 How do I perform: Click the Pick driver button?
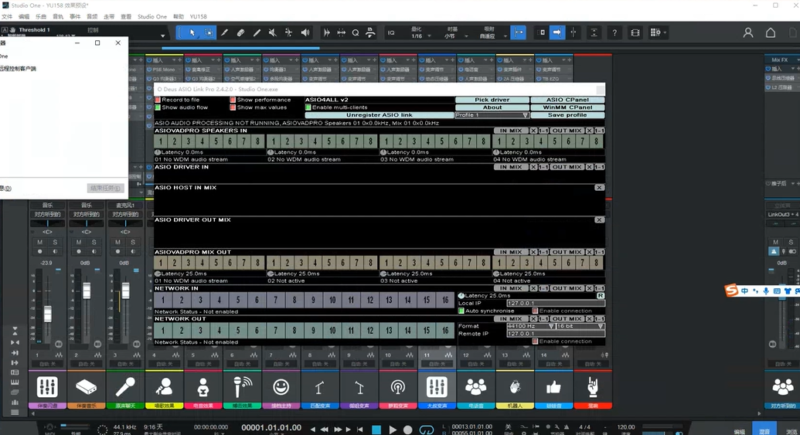pos(492,100)
